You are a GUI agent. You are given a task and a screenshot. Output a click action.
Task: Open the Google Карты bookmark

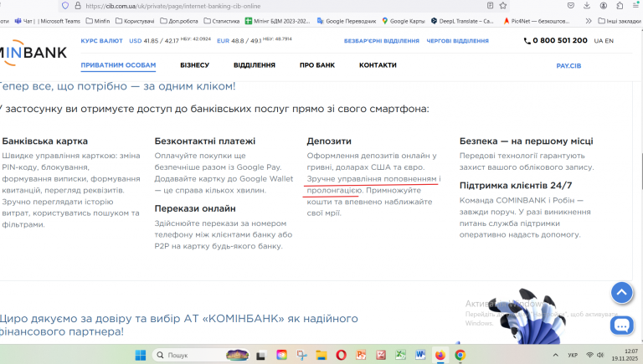pos(404,21)
